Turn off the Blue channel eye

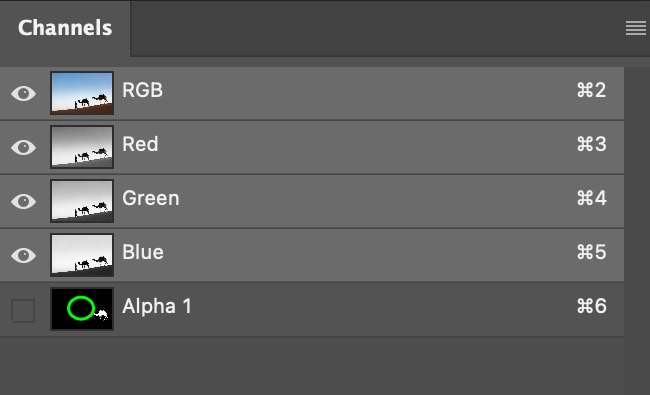point(24,255)
